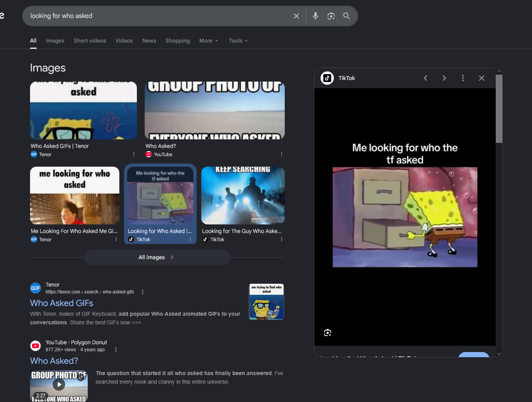Open options for Looking for The Guy image

point(282,239)
